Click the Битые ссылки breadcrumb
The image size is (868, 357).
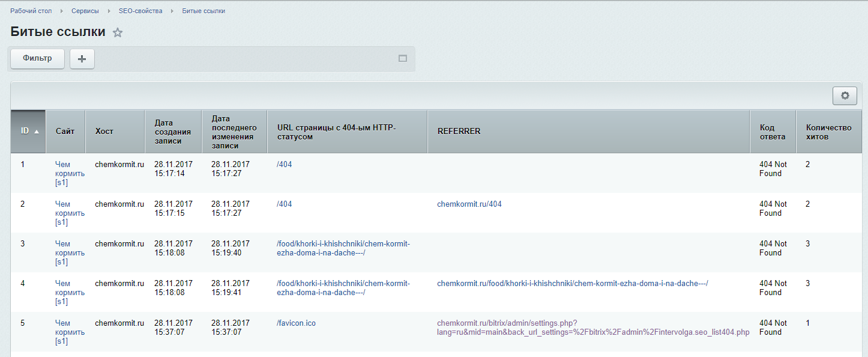coord(203,11)
